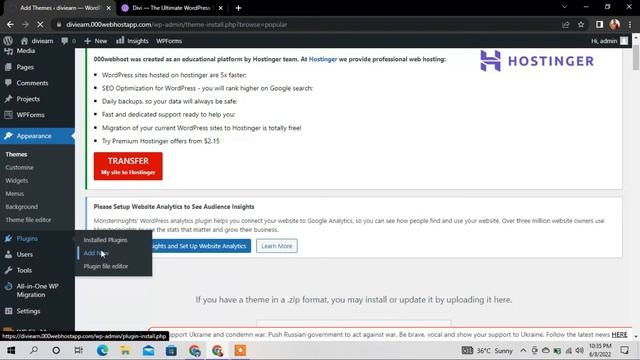Switch to the Divi Ultimate WordPress tab

[171, 8]
